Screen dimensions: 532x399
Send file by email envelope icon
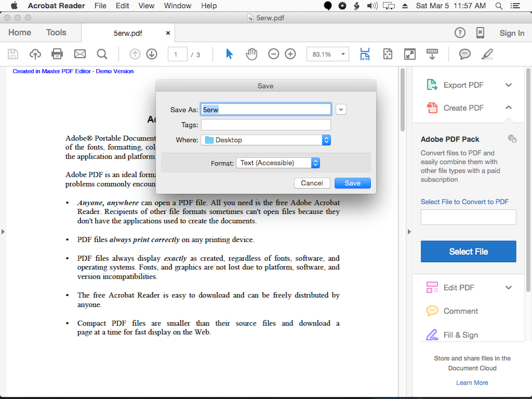point(80,54)
